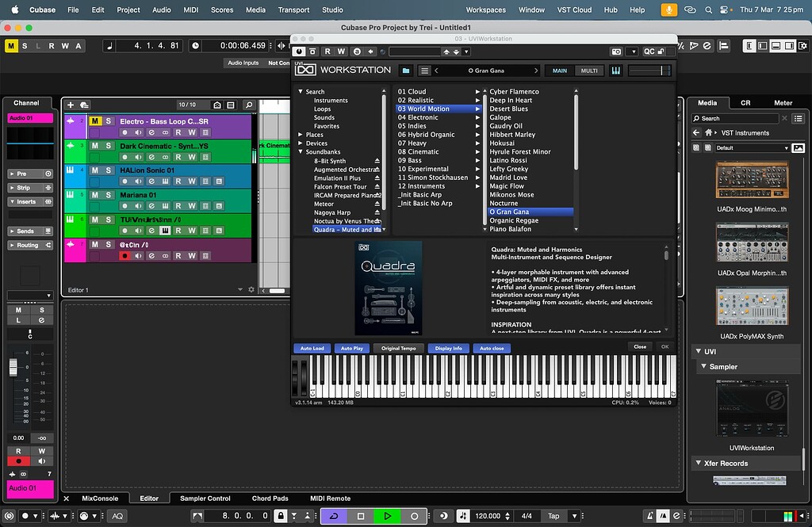Open the UVI Workstation browser folder icon

pyautogui.click(x=406, y=71)
